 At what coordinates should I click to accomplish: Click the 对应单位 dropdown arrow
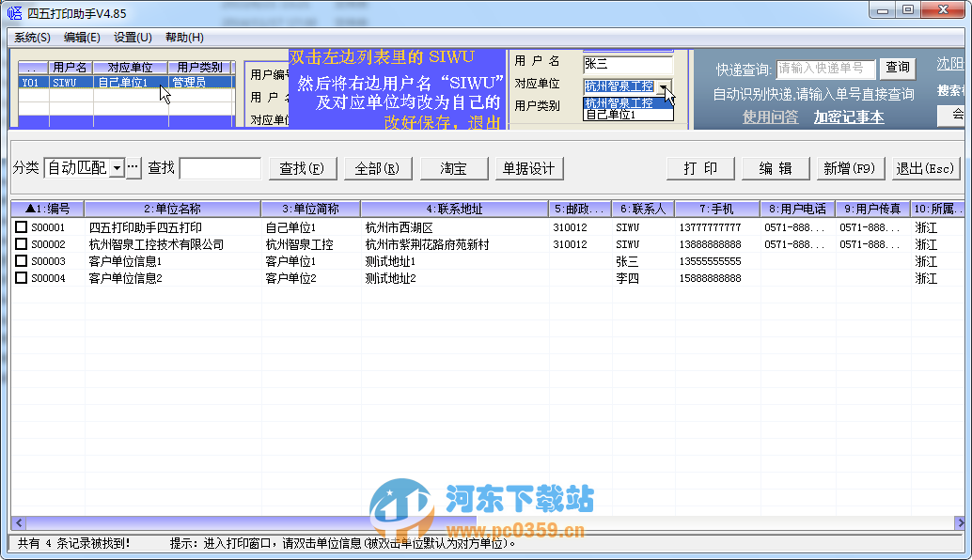(665, 86)
